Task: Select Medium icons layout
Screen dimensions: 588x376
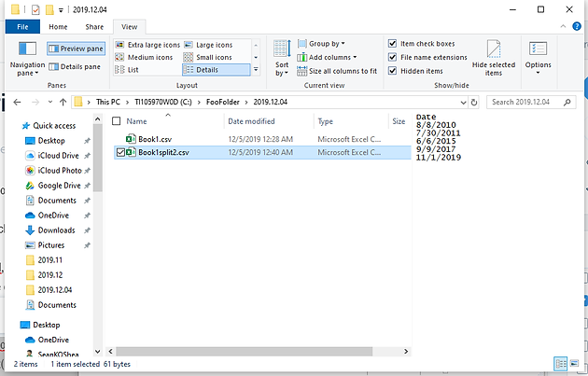Action: pos(144,57)
